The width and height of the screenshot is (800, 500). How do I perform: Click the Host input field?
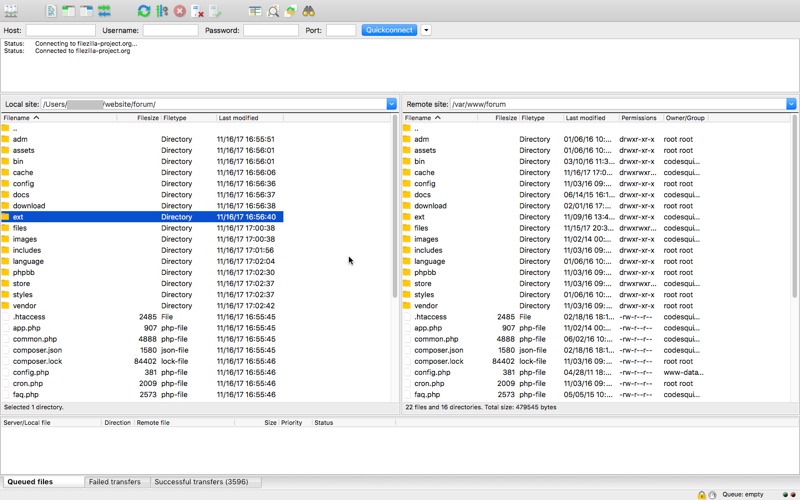(61, 30)
